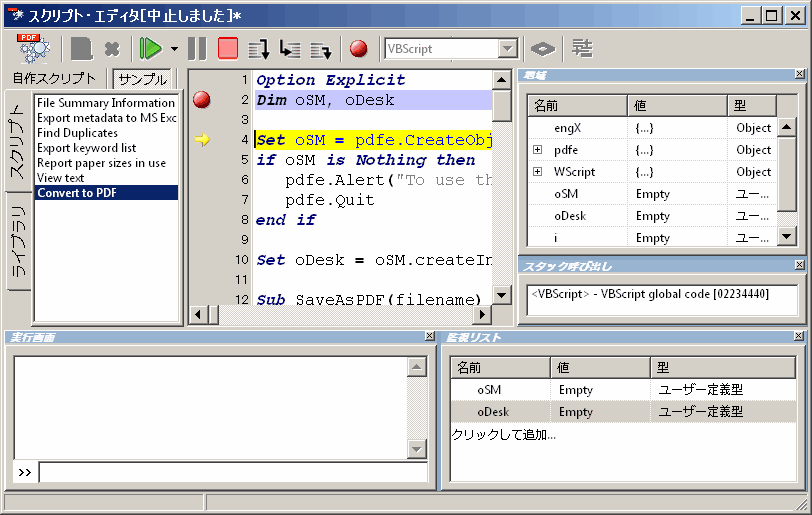Select oSM row in watch list
This screenshot has width=812, height=515.
pyautogui.click(x=624, y=390)
